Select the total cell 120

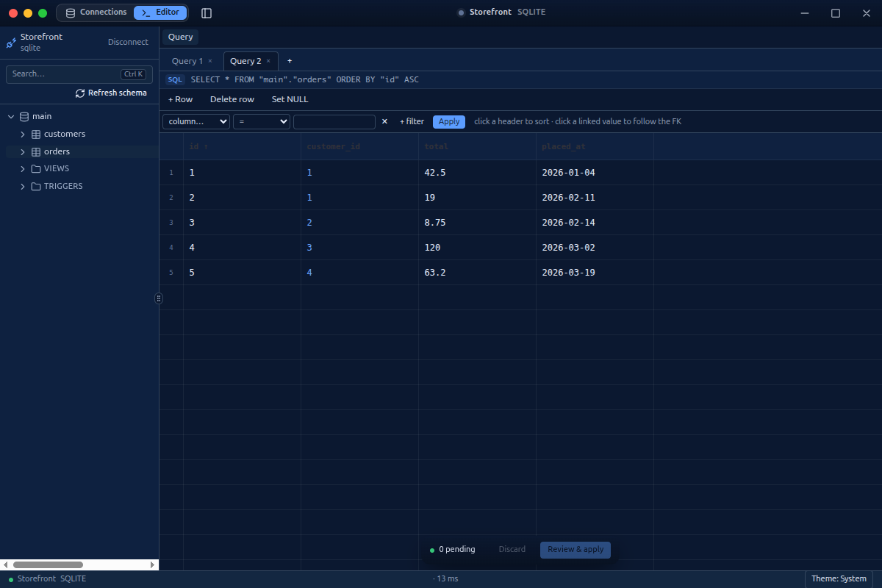[477, 248]
